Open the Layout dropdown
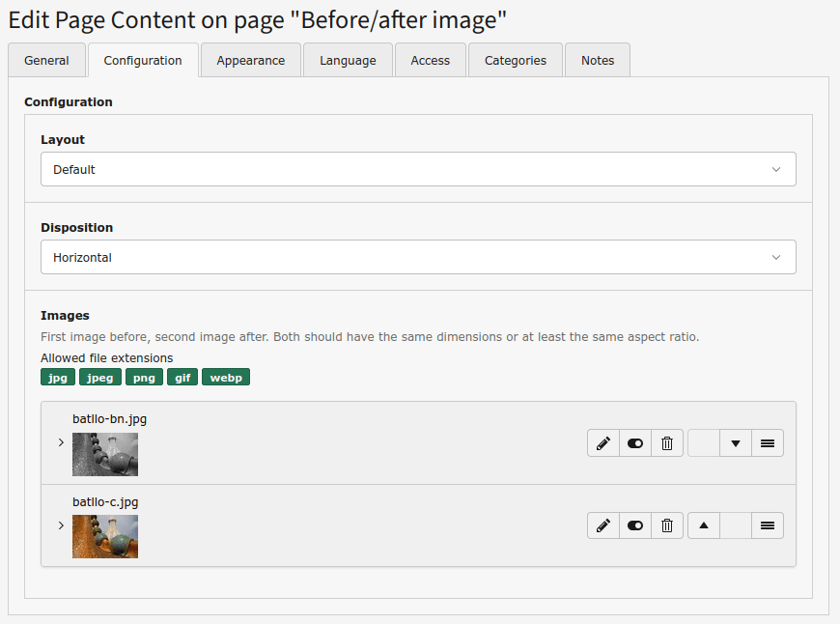840x624 pixels. [418, 169]
